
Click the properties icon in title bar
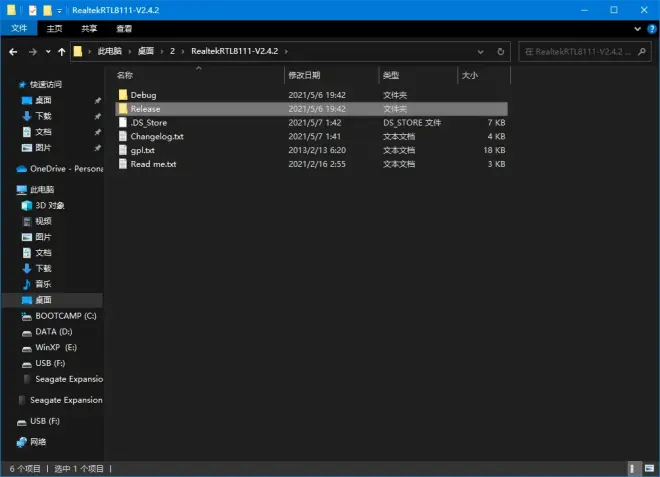32,10
